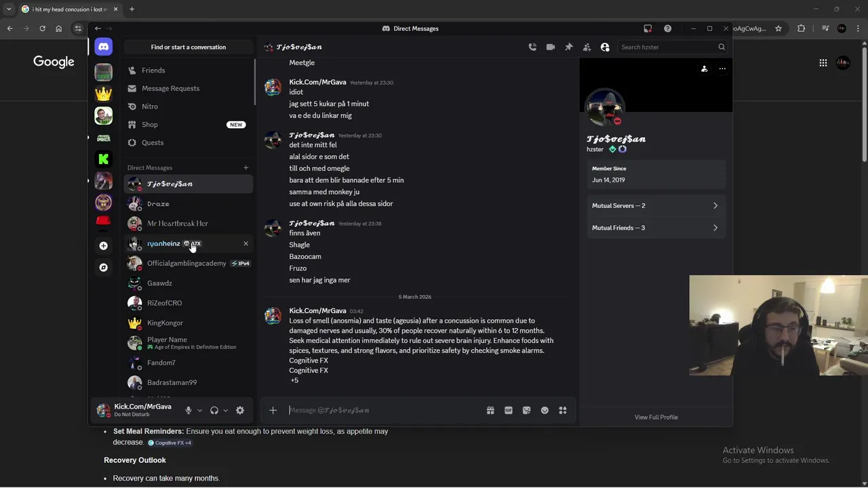
Task: Start a voice call in the DM
Action: (x=532, y=47)
